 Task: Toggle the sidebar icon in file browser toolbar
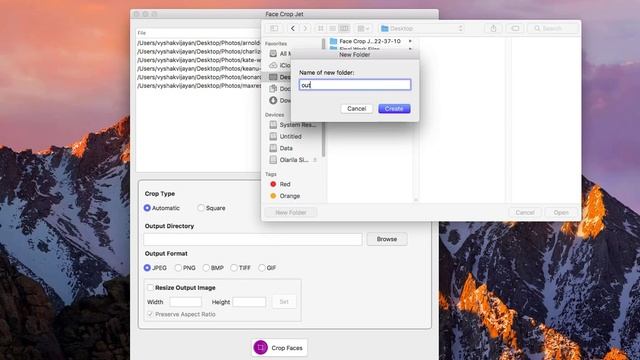tap(274, 28)
